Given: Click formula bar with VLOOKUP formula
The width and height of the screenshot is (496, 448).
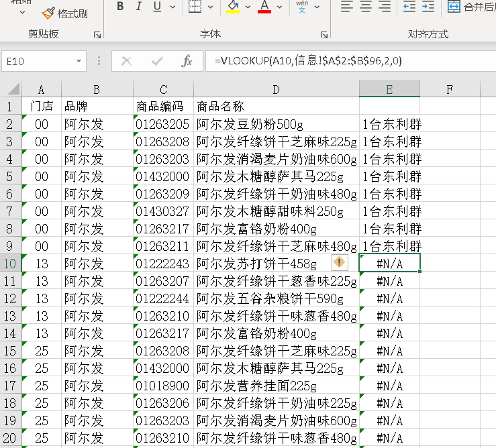Looking at the screenshot, I should [x=350, y=61].
